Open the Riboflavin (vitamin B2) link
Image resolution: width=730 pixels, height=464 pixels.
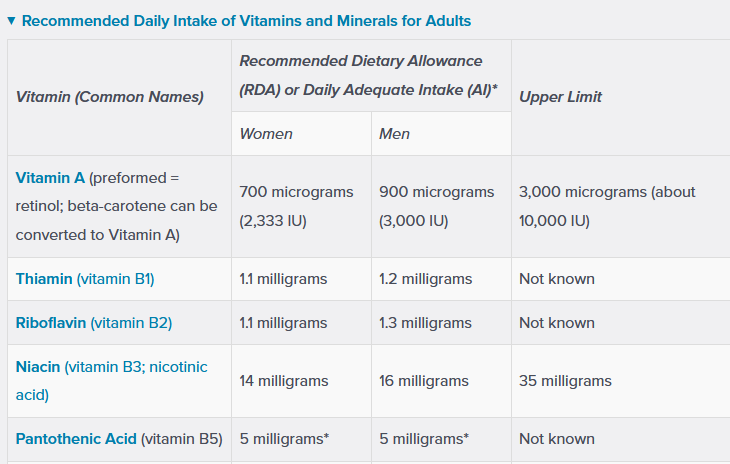pyautogui.click(x=94, y=323)
